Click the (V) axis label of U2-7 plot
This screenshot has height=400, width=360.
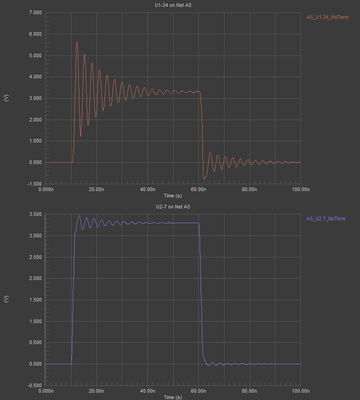6,300
